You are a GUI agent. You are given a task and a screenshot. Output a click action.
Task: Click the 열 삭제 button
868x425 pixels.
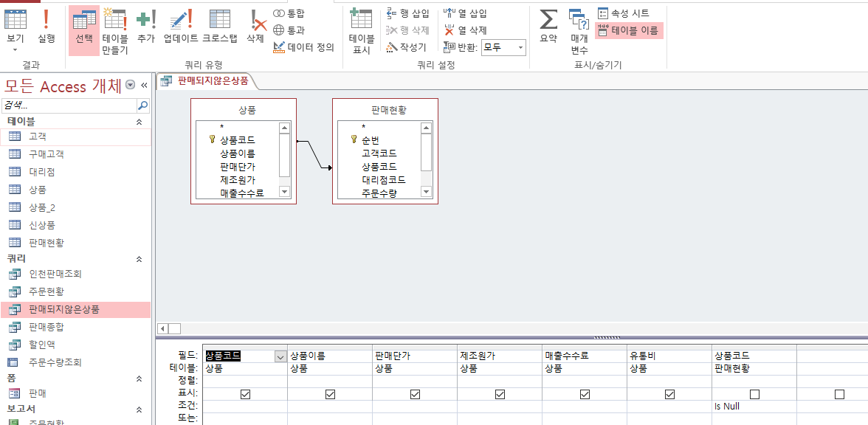466,30
